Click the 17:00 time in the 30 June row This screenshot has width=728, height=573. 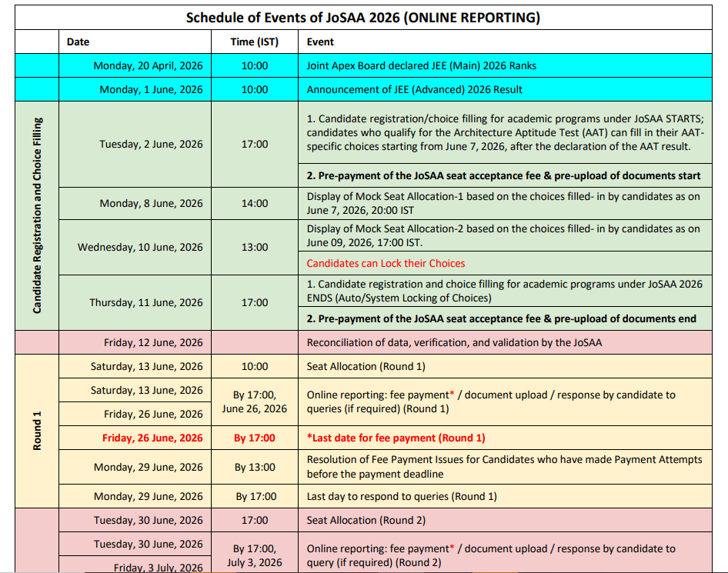click(x=255, y=520)
